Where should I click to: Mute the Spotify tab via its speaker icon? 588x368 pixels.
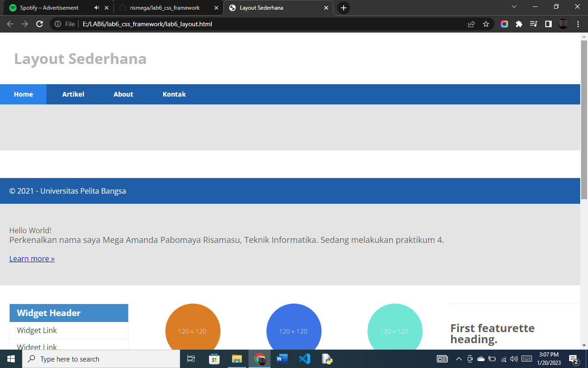(96, 7)
